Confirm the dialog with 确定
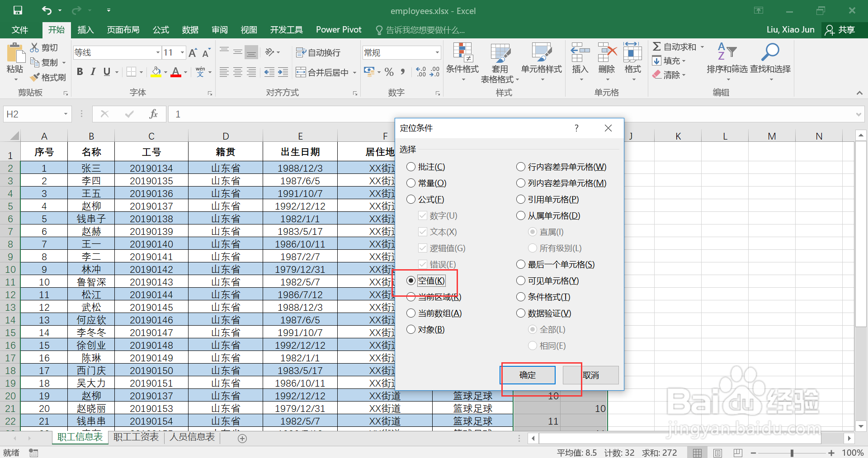The width and height of the screenshot is (868, 458). tap(528, 375)
